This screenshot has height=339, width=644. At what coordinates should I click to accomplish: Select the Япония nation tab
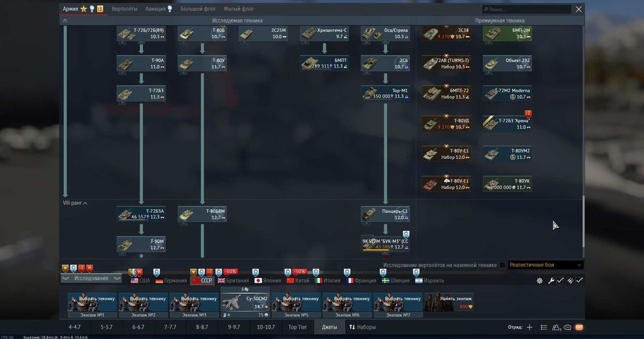click(267, 280)
